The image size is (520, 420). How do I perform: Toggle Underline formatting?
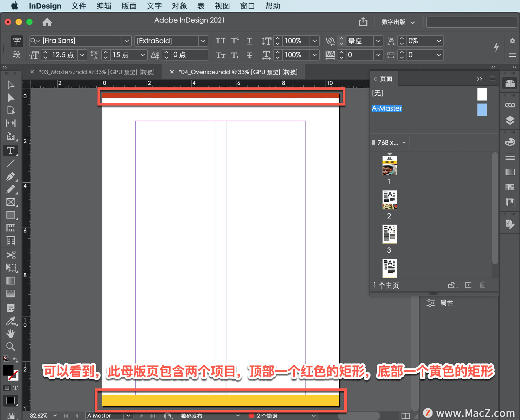[249, 41]
